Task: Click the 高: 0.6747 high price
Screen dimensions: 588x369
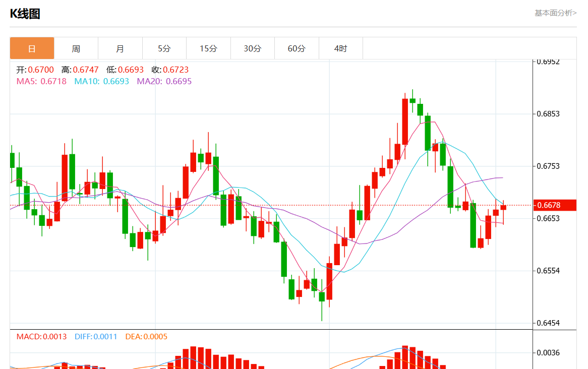Action: pos(80,70)
